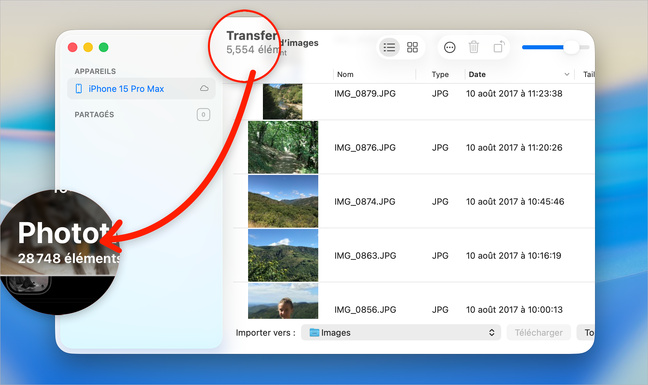This screenshot has height=385, width=648.
Task: Select thumbnail of IMG_0874.JPG
Action: click(283, 201)
